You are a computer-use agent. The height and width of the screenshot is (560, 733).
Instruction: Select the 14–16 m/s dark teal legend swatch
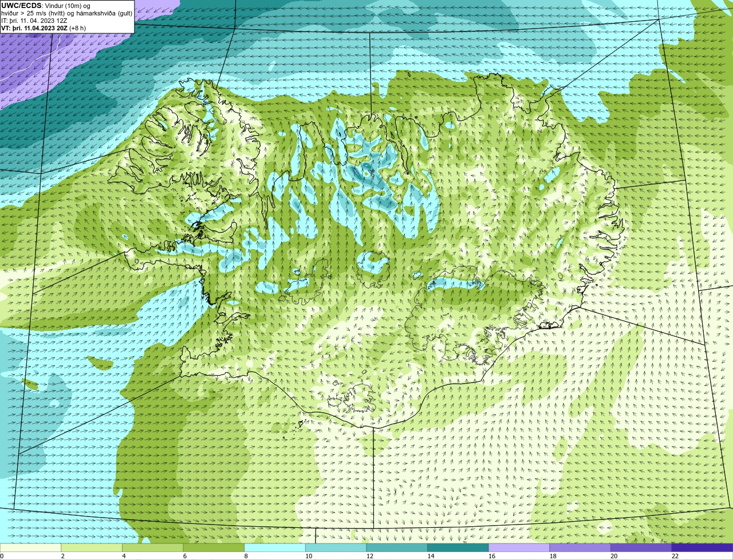tap(458, 547)
